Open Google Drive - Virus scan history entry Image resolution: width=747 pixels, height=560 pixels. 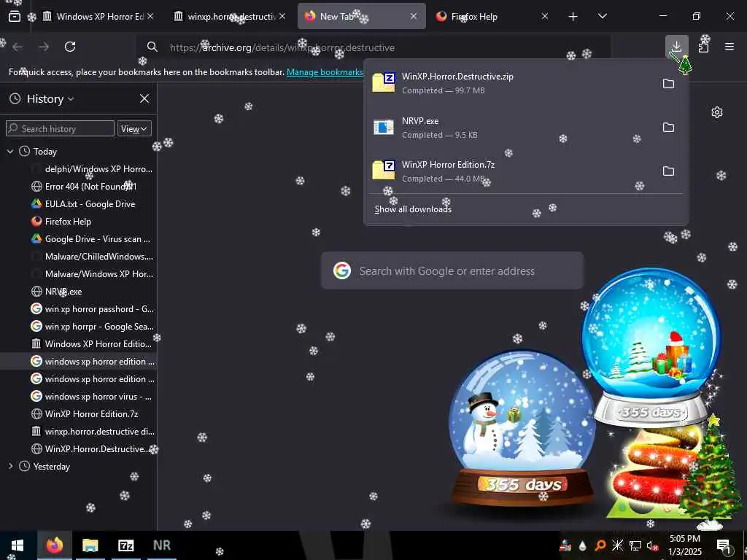[x=97, y=239]
